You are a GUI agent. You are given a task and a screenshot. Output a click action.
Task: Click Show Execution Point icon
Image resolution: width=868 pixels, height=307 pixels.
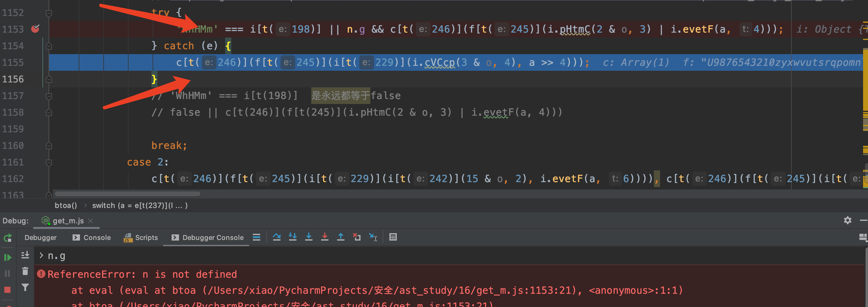257,237
